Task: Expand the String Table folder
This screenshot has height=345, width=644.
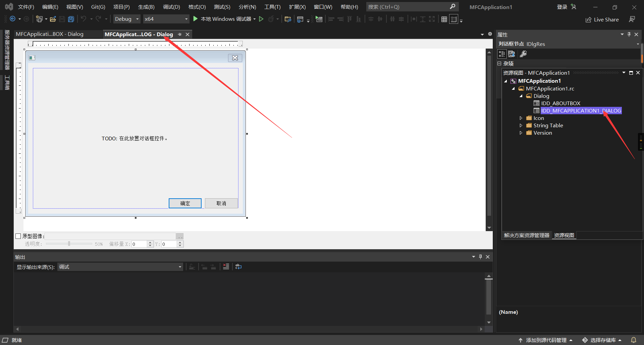Action: point(521,125)
